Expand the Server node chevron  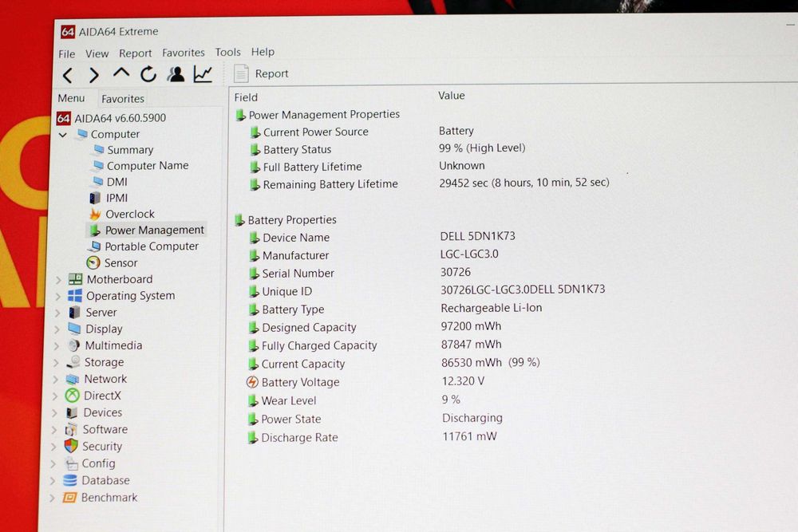[57, 313]
